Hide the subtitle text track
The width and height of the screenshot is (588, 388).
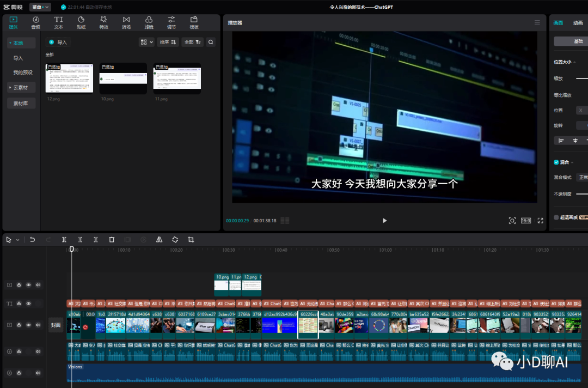click(28, 304)
